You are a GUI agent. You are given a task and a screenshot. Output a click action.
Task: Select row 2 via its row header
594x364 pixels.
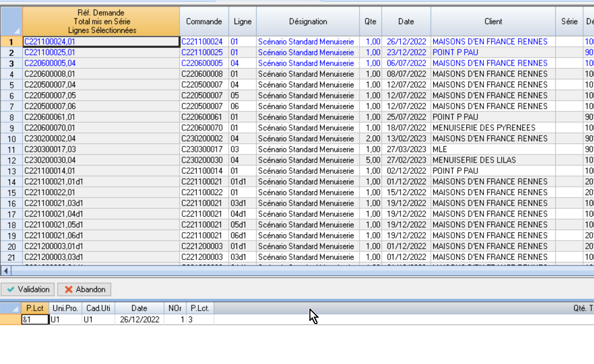coord(11,52)
